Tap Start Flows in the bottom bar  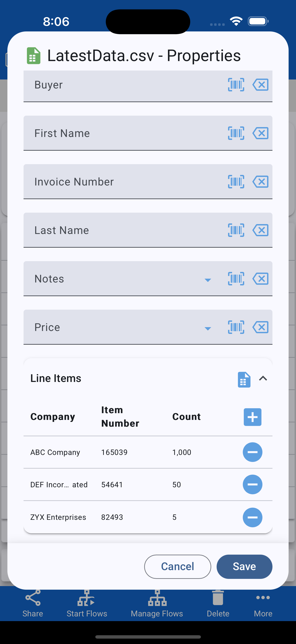[x=87, y=604]
